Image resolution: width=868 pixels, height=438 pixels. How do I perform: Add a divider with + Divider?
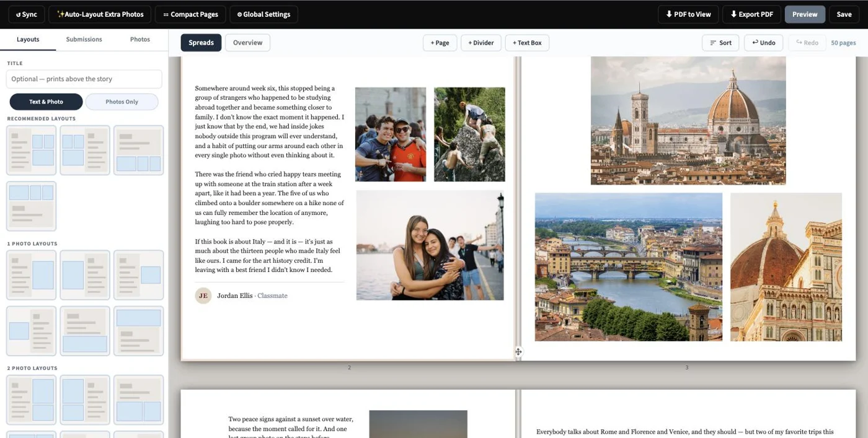(x=481, y=43)
